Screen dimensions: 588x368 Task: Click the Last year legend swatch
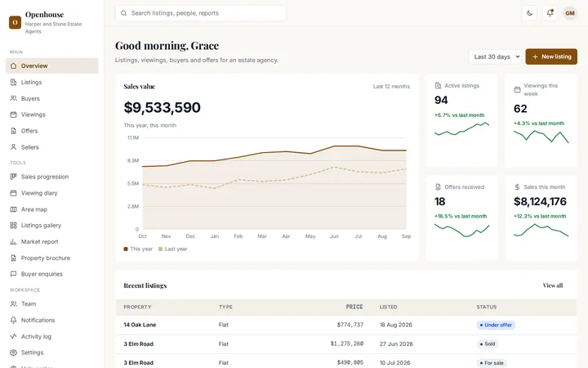coord(161,249)
